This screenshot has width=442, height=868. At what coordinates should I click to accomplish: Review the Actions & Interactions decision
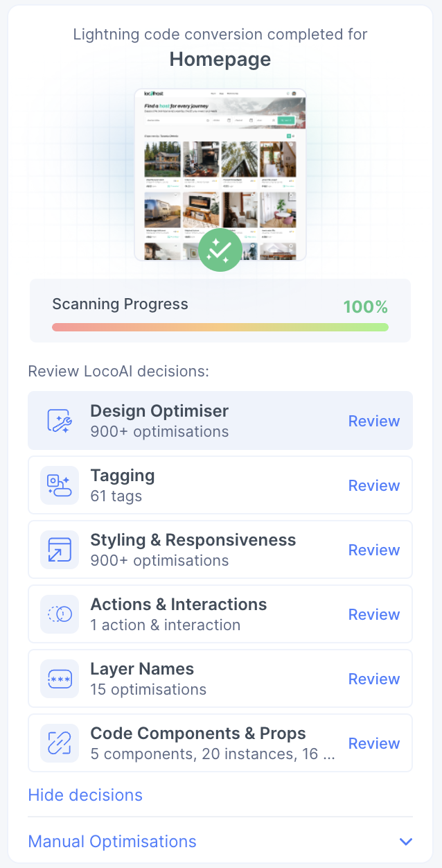[373, 614]
